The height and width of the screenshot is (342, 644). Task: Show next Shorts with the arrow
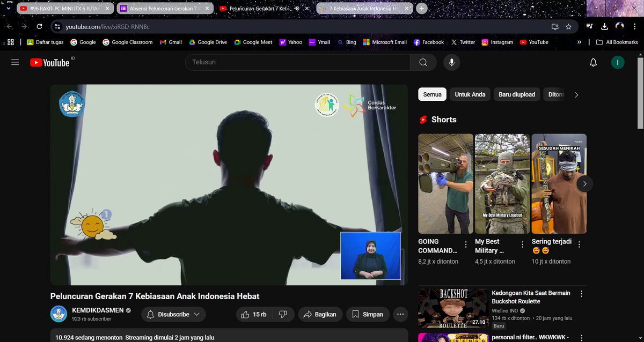pyautogui.click(x=584, y=183)
